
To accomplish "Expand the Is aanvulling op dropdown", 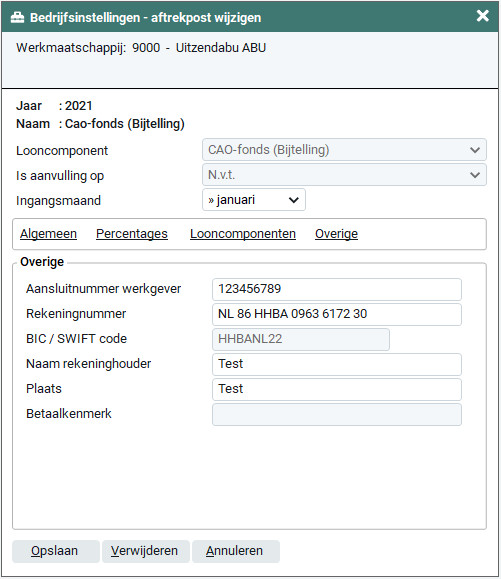I will pos(344,175).
